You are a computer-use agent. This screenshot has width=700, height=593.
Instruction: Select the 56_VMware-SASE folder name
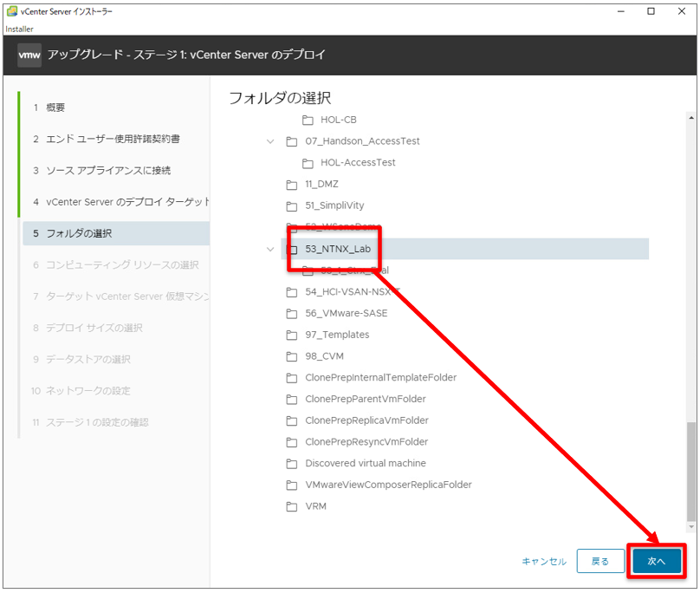click(347, 313)
